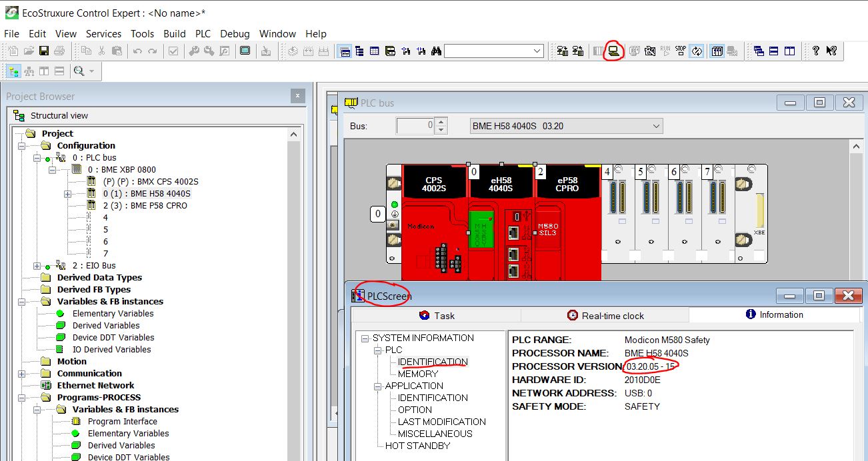The height and width of the screenshot is (461, 868).
Task: Select MEMORY under PLC in PLCScreen
Action: pyautogui.click(x=418, y=374)
